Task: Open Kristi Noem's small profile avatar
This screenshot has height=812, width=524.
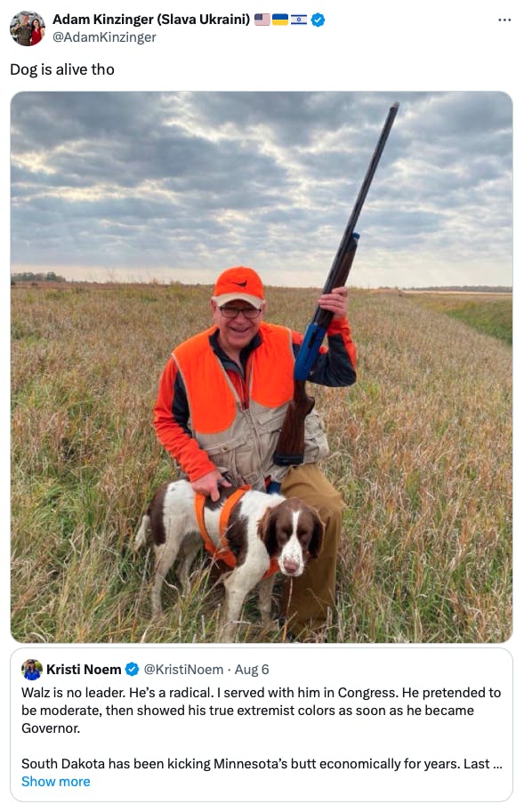Action: coord(32,669)
